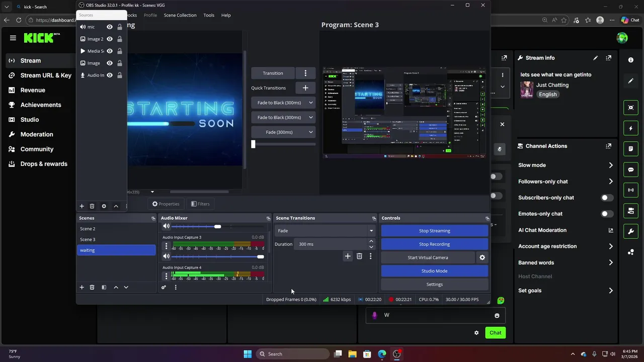
Task: Open Audio Input Capture 3 options menu
Action: [166, 246]
